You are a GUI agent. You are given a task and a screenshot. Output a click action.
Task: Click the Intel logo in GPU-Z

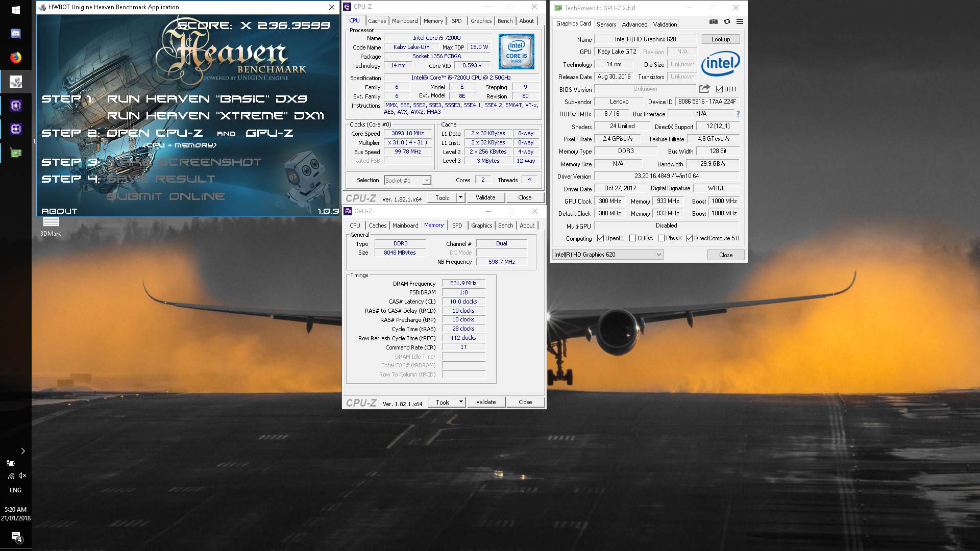pyautogui.click(x=720, y=63)
